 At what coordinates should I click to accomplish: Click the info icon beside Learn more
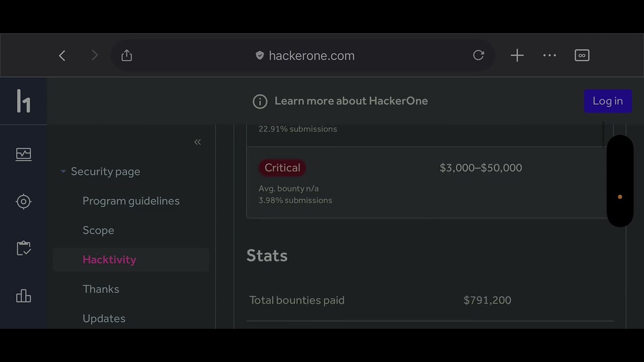260,102
